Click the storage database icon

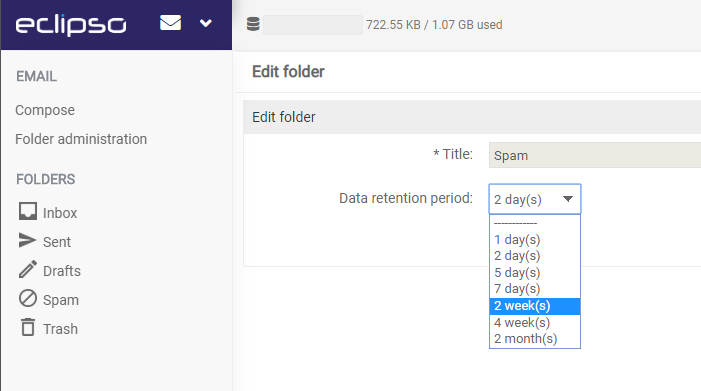coord(253,24)
